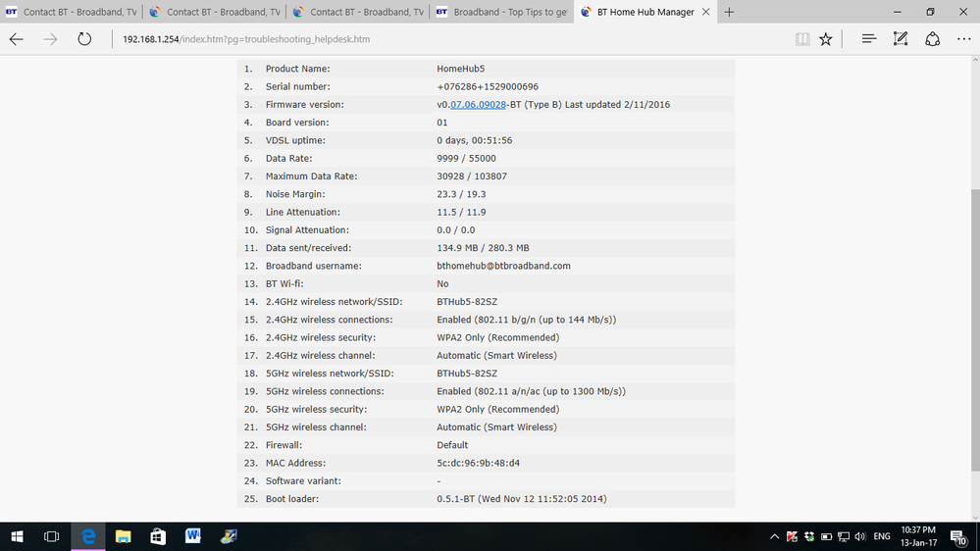Switch to second Contact BT tab
Image resolution: width=980 pixels, height=551 pixels.
tap(215, 12)
